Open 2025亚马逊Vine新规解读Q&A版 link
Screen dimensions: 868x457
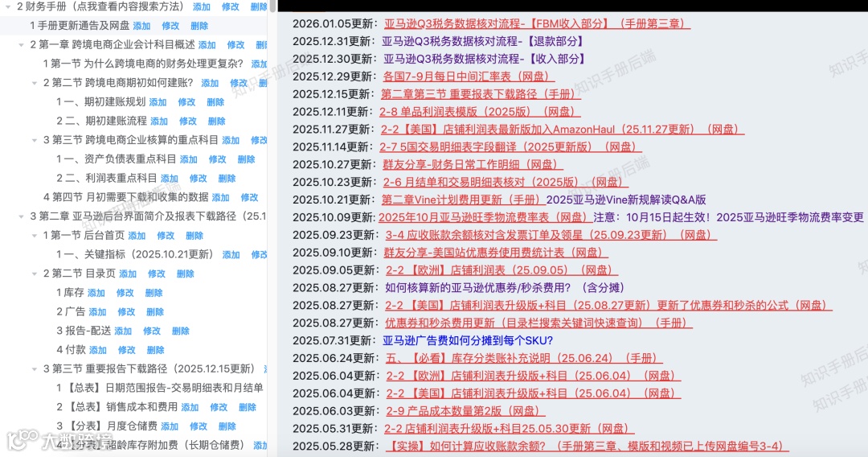pyautogui.click(x=626, y=200)
